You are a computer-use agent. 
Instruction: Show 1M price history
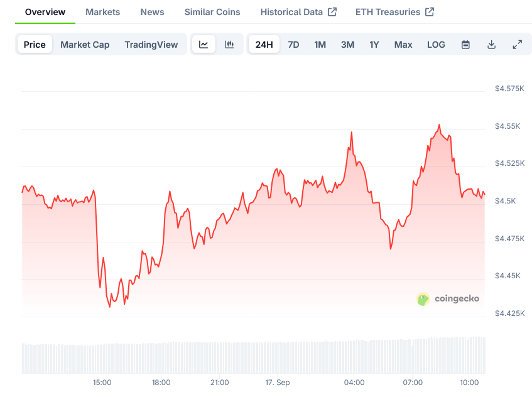(320, 45)
